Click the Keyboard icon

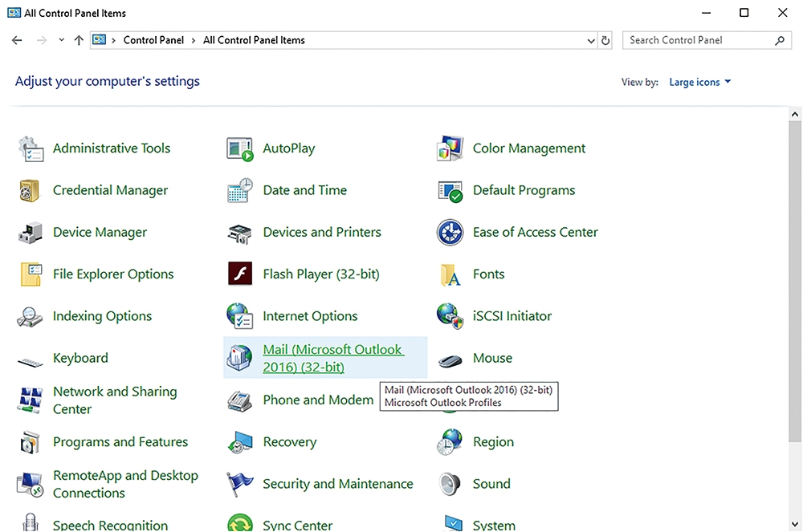31,363
